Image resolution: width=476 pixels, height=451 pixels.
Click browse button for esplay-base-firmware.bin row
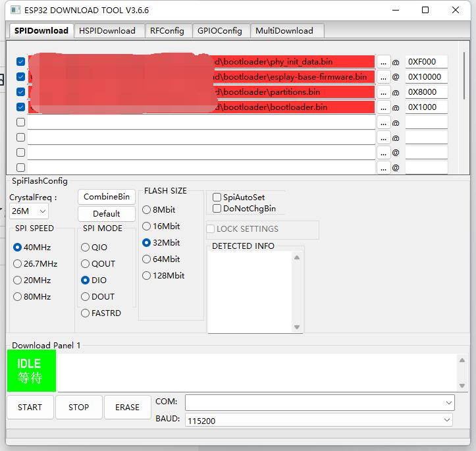384,77
